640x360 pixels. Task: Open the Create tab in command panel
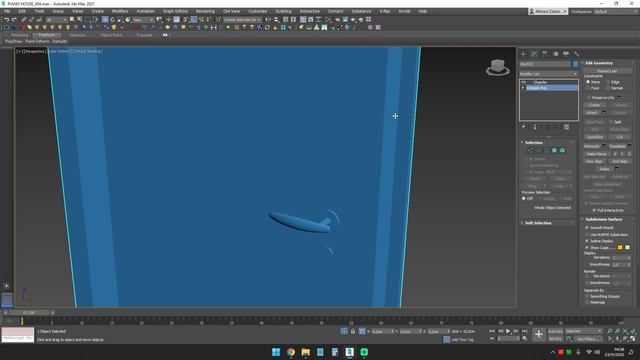click(x=524, y=54)
